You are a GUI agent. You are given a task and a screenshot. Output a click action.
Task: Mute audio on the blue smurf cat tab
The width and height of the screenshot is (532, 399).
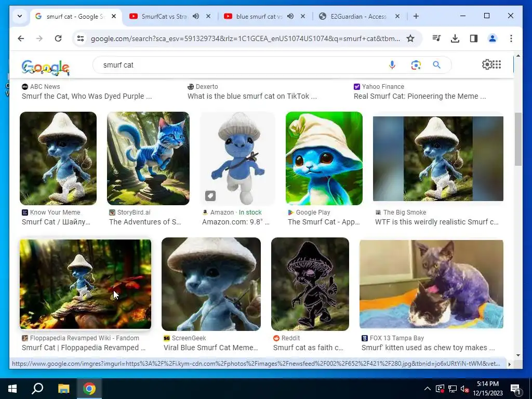[x=290, y=16]
